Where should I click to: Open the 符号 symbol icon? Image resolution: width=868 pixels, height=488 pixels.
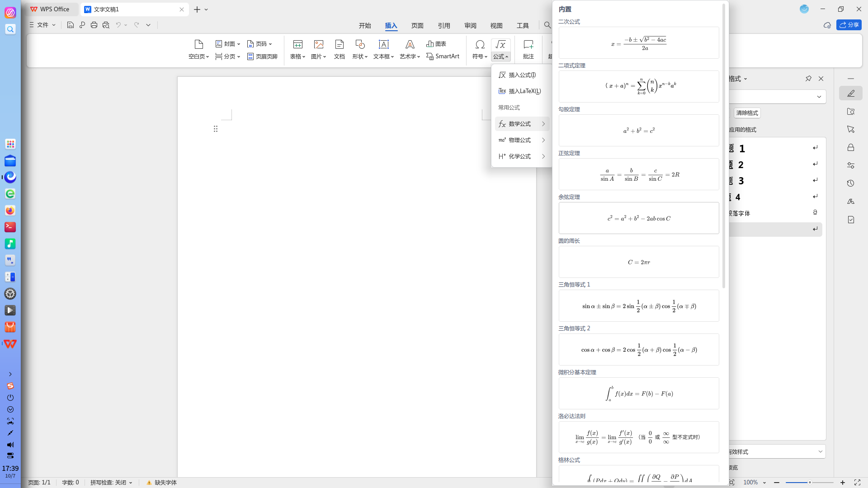(x=480, y=44)
